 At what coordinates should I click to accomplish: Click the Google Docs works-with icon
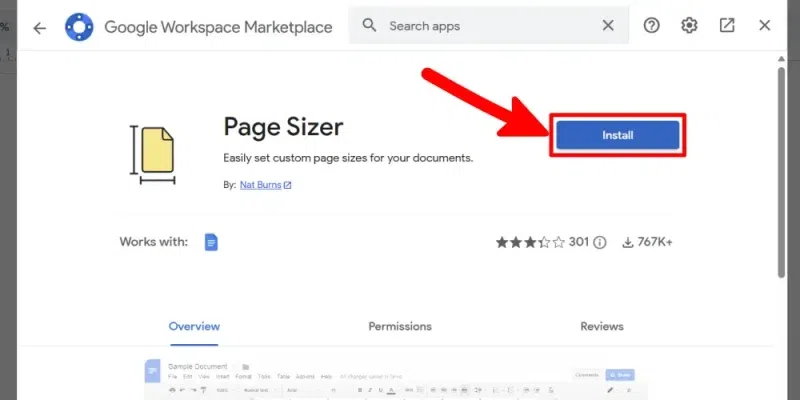[x=211, y=242]
